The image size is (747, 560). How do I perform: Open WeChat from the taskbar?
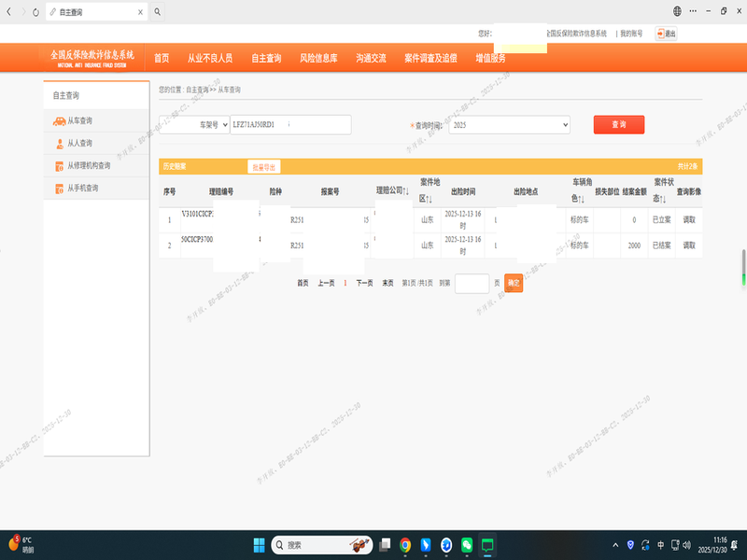467,544
